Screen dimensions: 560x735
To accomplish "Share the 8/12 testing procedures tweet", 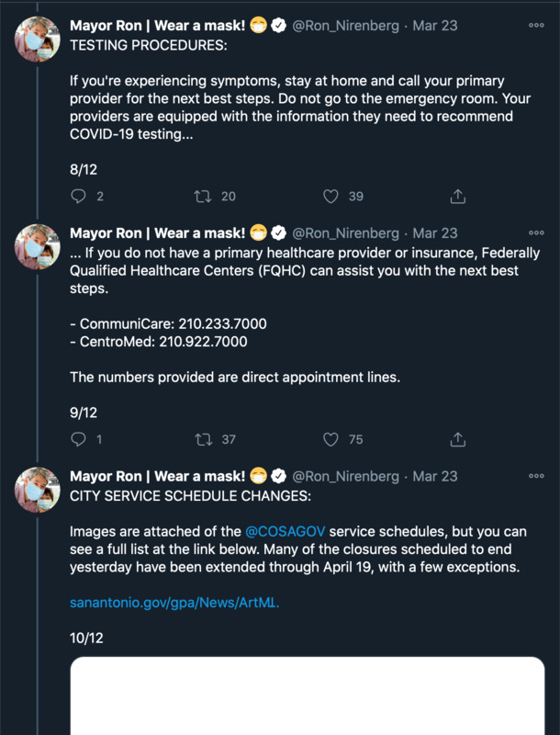I will pyautogui.click(x=458, y=196).
